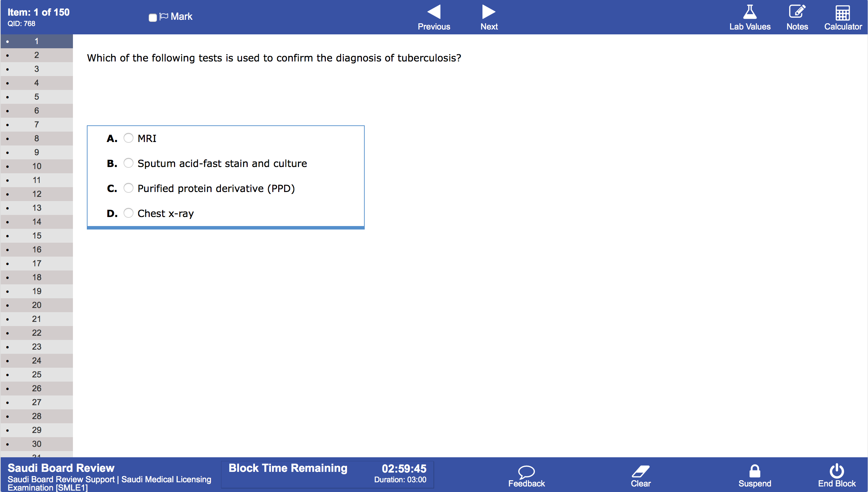Screen dimensions: 868x492
Task: Jump to question 15 in the list
Action: (x=36, y=236)
